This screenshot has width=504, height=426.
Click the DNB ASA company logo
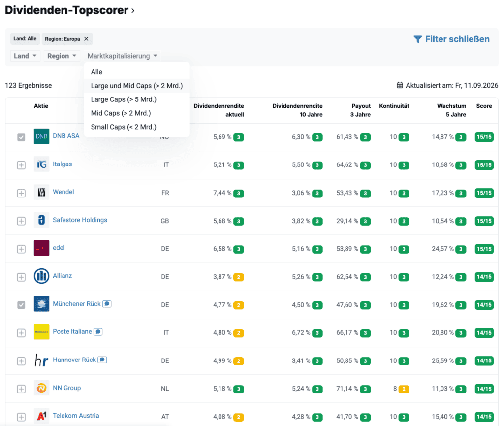click(41, 136)
